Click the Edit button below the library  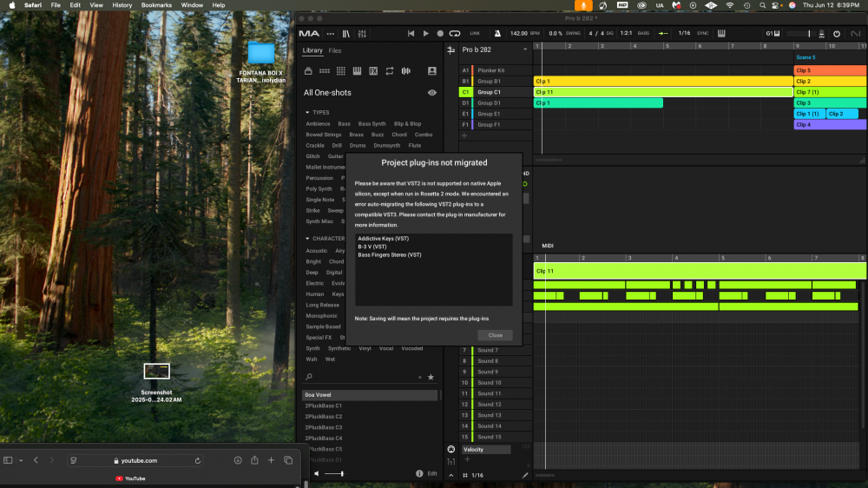click(x=432, y=473)
